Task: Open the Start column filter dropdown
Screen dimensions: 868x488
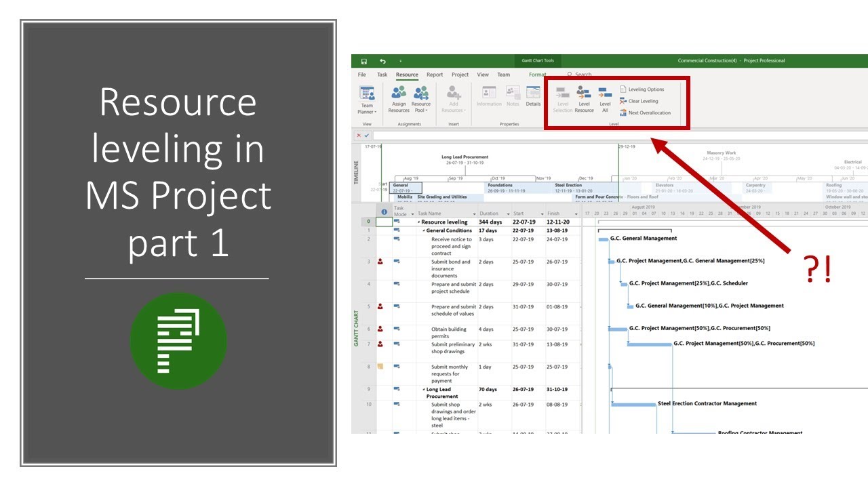Action: point(541,214)
